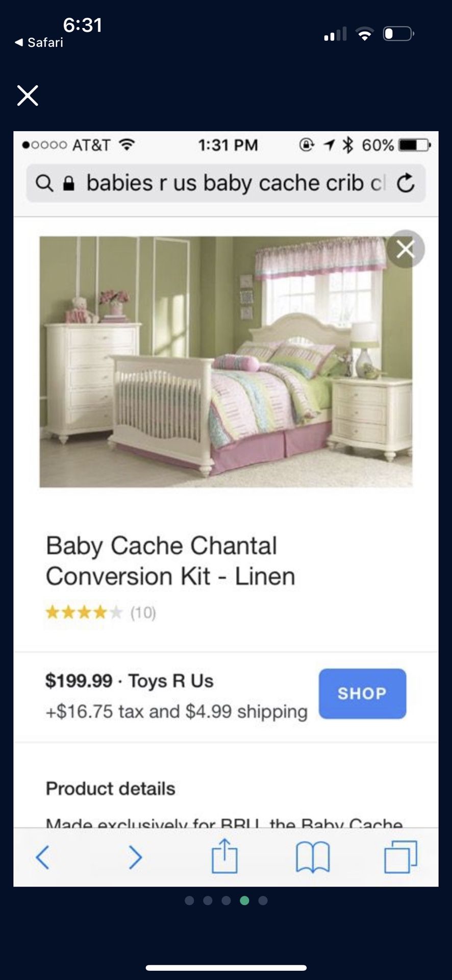Open the star rating reviews

(101, 612)
